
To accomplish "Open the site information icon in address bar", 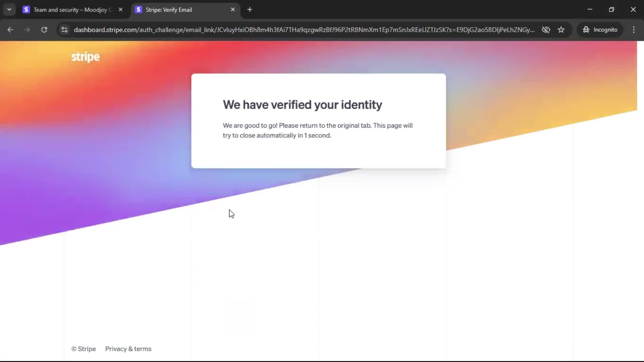I will (64, 30).
